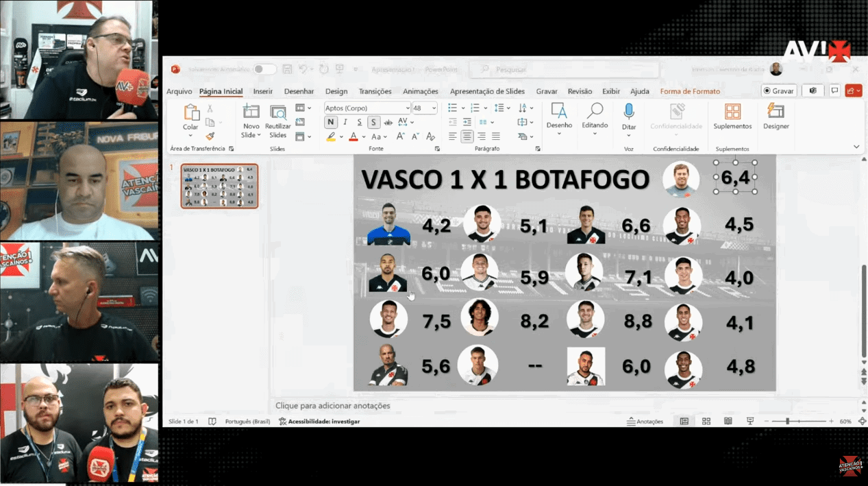Toggle text shadow S button
The width and height of the screenshot is (868, 486).
click(373, 123)
